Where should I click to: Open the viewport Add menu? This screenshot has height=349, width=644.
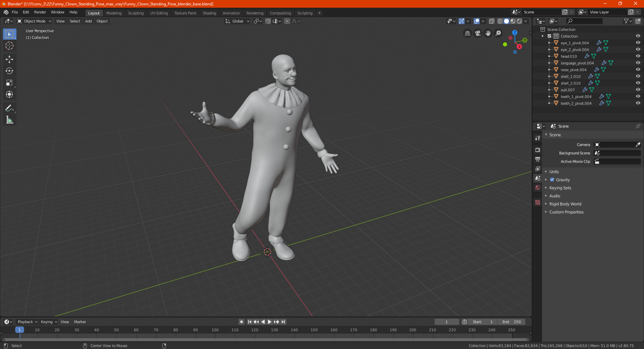[88, 21]
